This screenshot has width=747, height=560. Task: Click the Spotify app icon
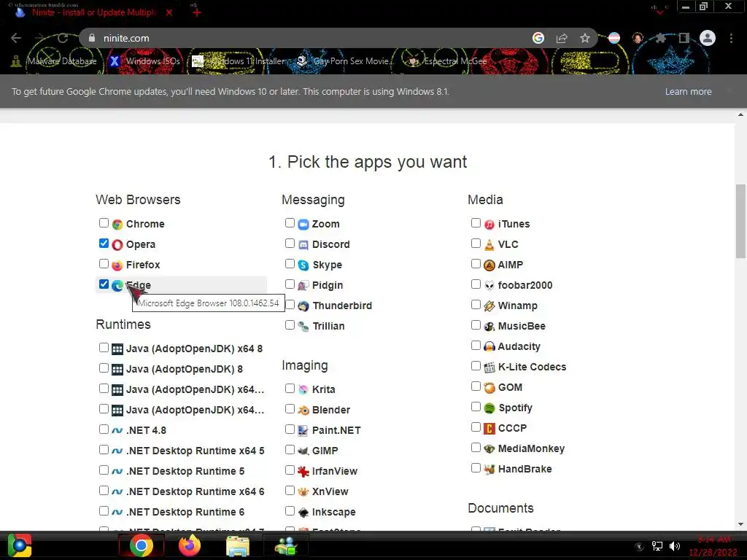489,408
